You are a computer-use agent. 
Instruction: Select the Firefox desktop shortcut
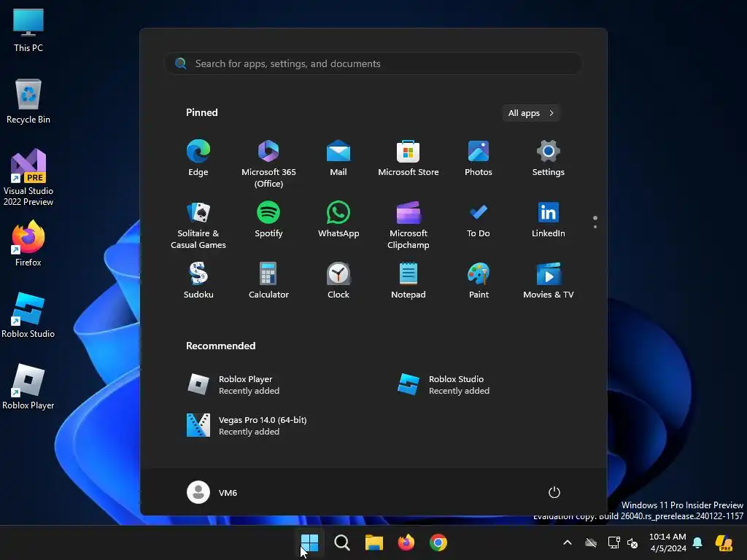28,244
